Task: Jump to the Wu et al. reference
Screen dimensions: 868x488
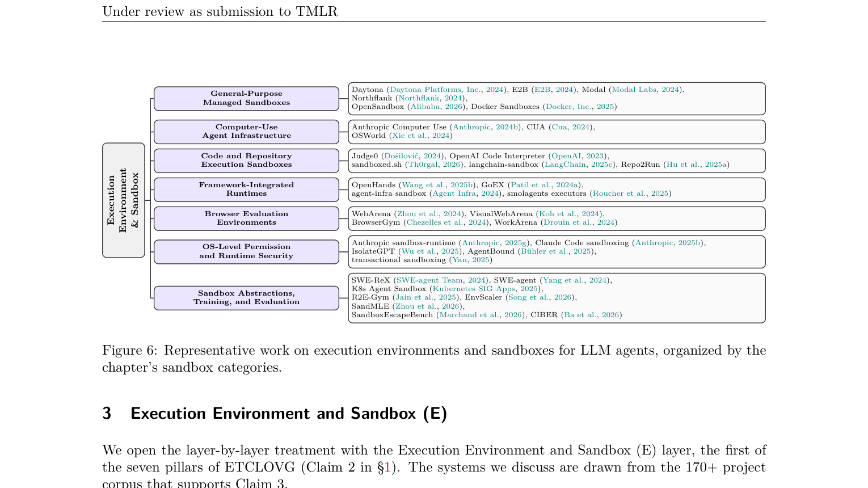Action: [x=430, y=251]
